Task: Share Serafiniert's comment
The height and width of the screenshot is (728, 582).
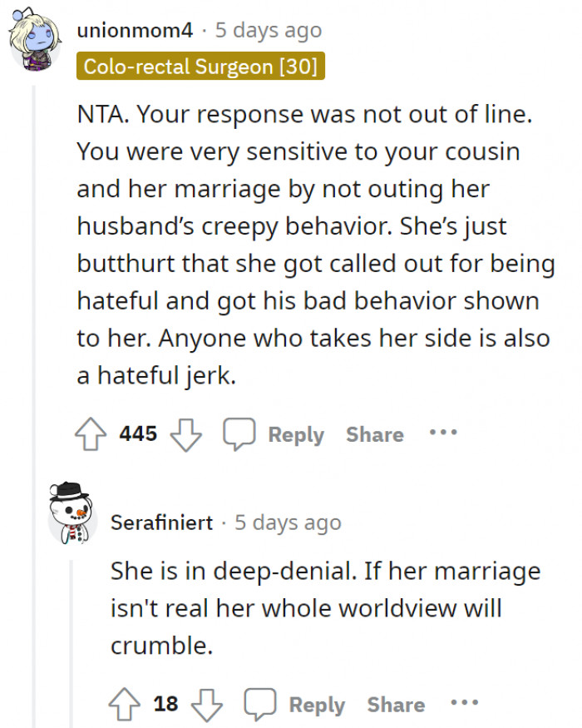Action: click(397, 703)
